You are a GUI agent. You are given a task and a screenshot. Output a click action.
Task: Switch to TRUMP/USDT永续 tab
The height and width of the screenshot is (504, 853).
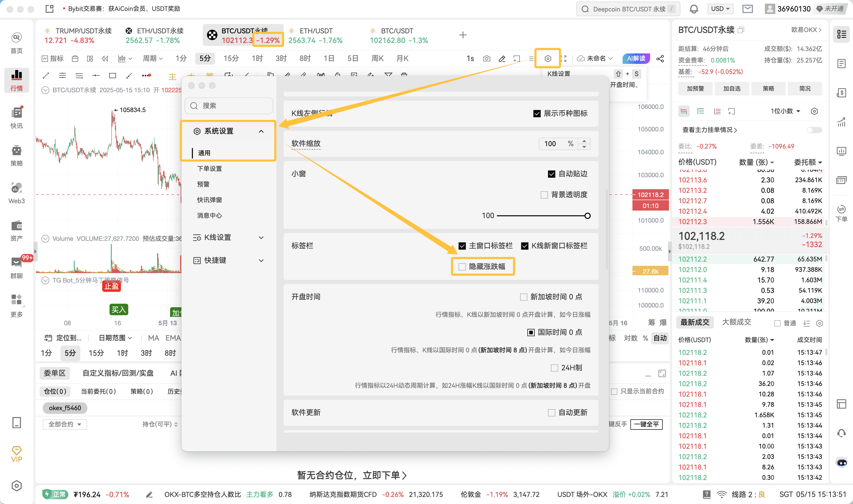click(78, 35)
